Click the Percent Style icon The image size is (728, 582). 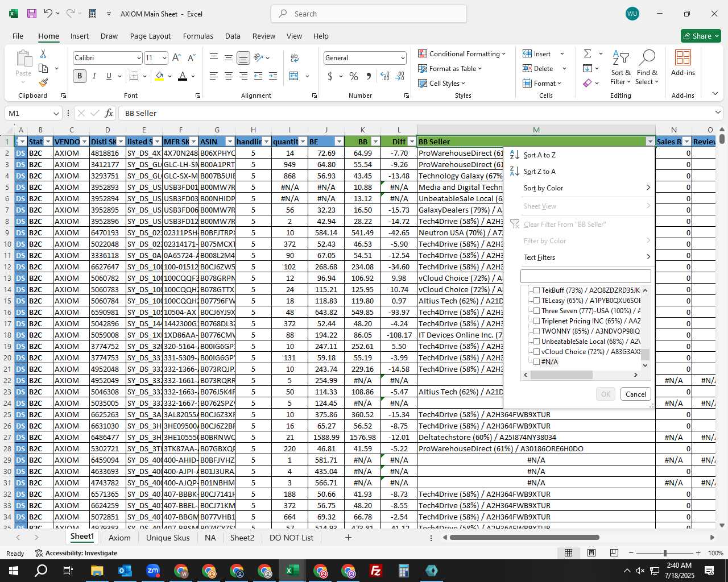(354, 76)
